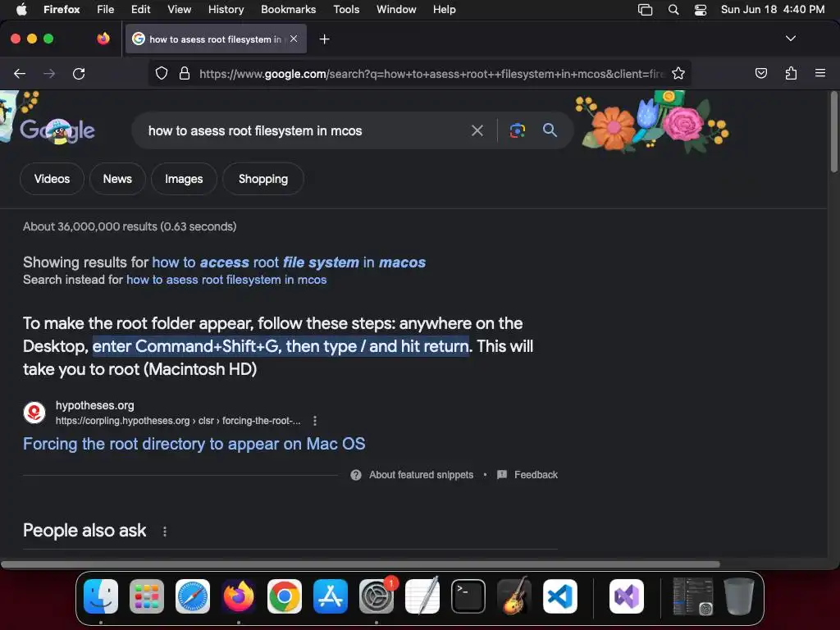Image resolution: width=840 pixels, height=630 pixels.
Task: Open Terminal from the Dock
Action: pyautogui.click(x=468, y=596)
